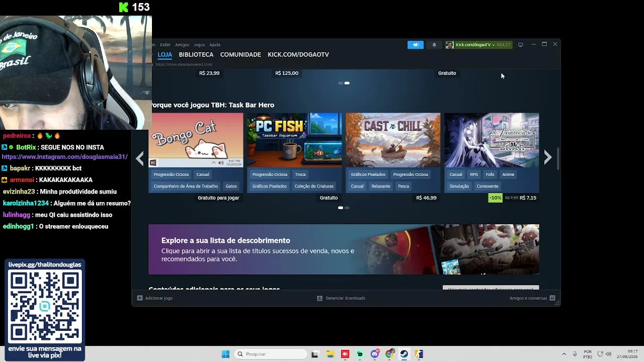Click the RPG tag under Lilith game
Viewport: 644px width, 362px height.
[x=474, y=174]
